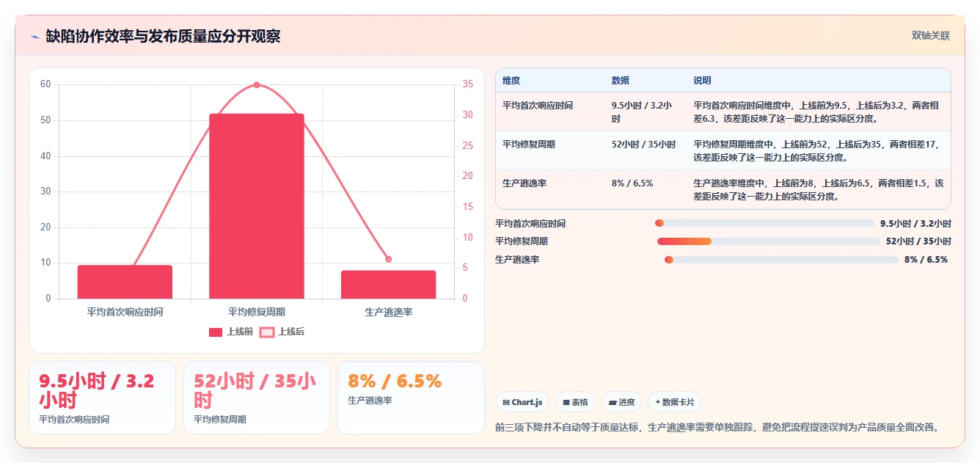Click the 平均首次响应时间 progress bar

click(764, 223)
